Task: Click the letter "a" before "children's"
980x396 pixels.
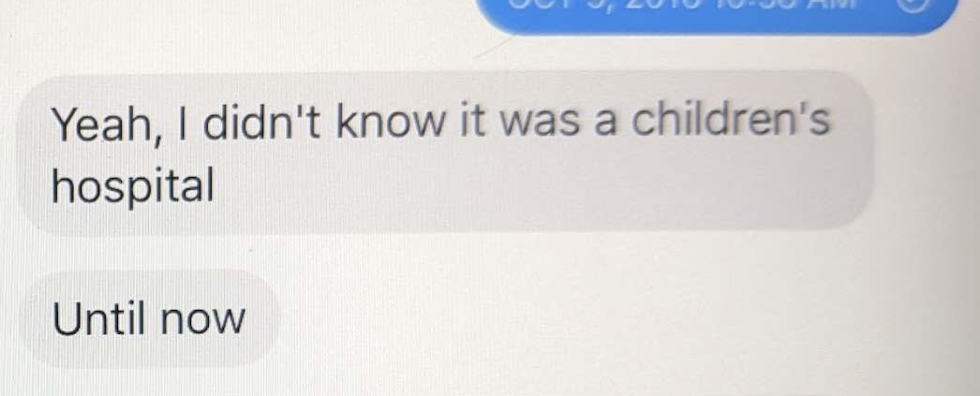Action: coord(605,126)
